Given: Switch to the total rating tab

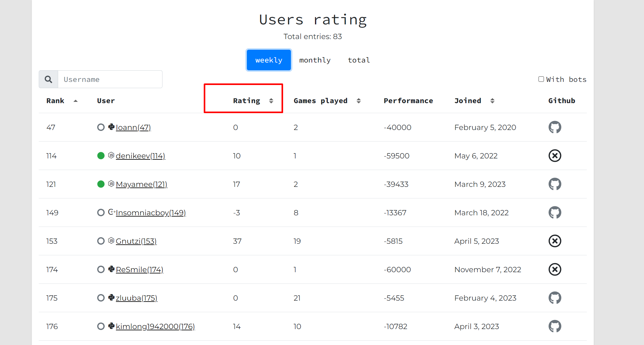Looking at the screenshot, I should (359, 60).
